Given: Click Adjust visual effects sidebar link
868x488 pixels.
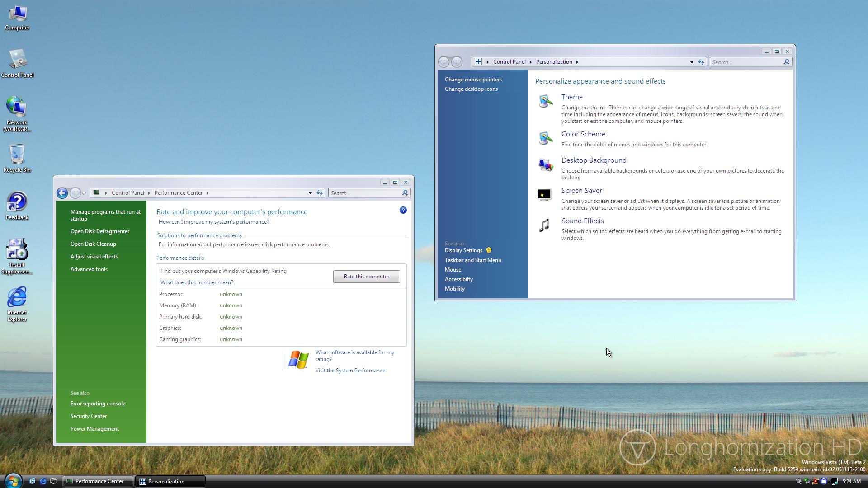Looking at the screenshot, I should click(94, 257).
